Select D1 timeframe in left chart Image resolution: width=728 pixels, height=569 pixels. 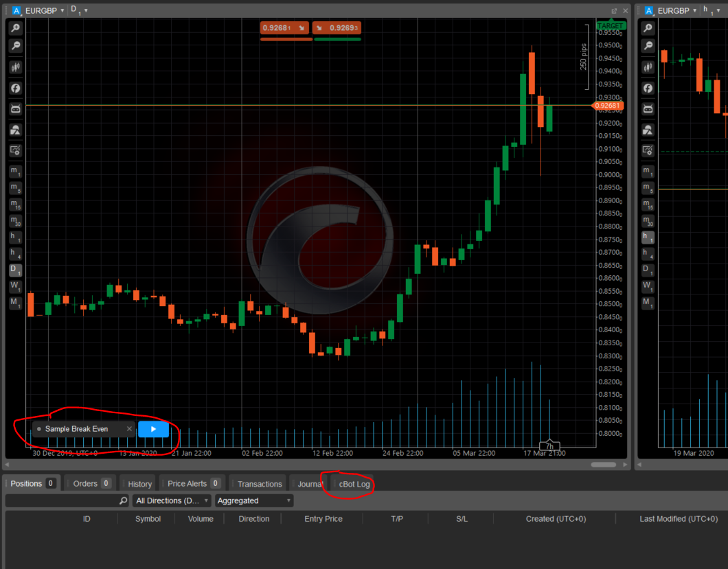(x=15, y=270)
